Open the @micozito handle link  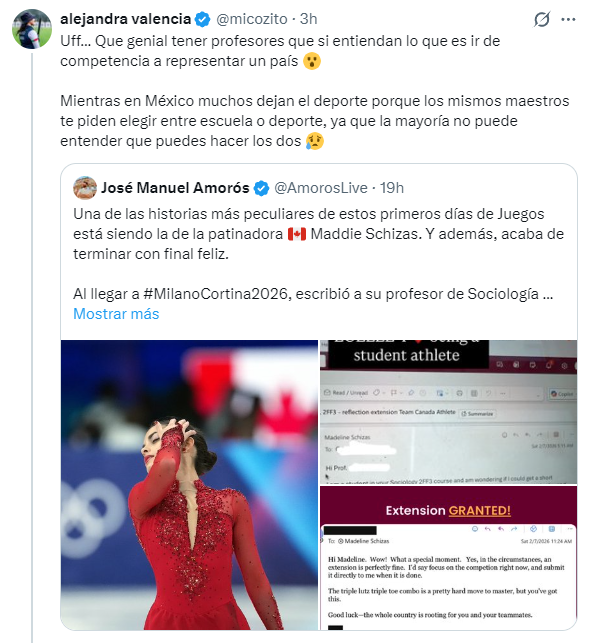[x=252, y=19]
